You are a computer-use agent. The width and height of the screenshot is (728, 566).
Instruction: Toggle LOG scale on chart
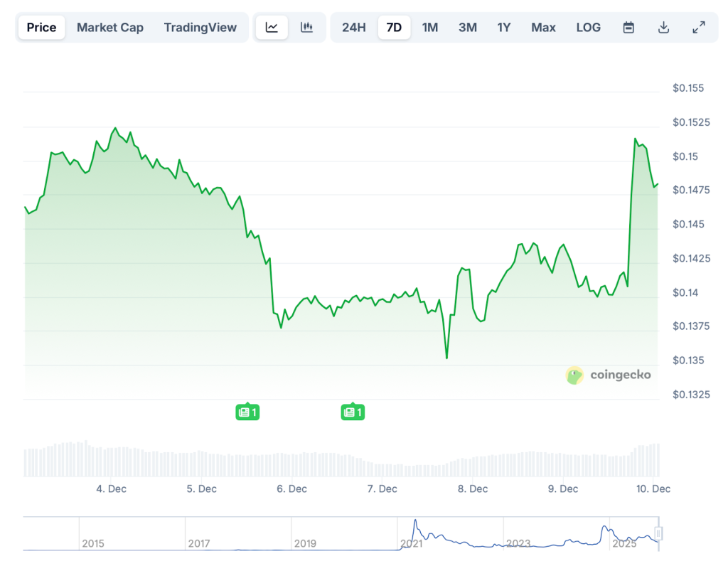click(588, 28)
